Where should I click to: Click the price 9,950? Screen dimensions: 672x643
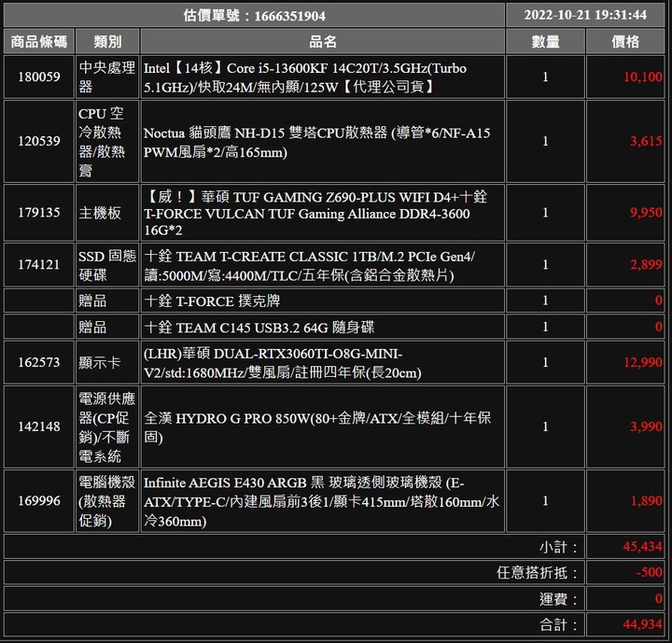(646, 212)
